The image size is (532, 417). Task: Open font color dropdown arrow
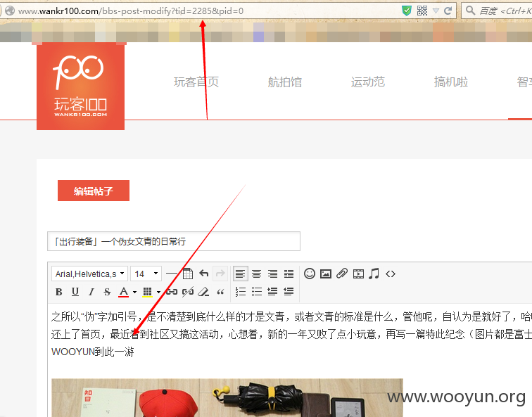pos(134,292)
